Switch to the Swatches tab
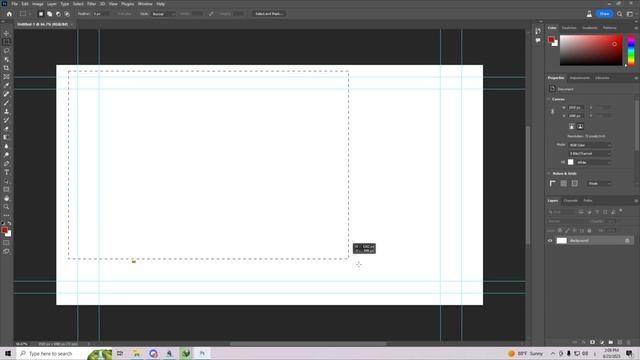 [569, 28]
